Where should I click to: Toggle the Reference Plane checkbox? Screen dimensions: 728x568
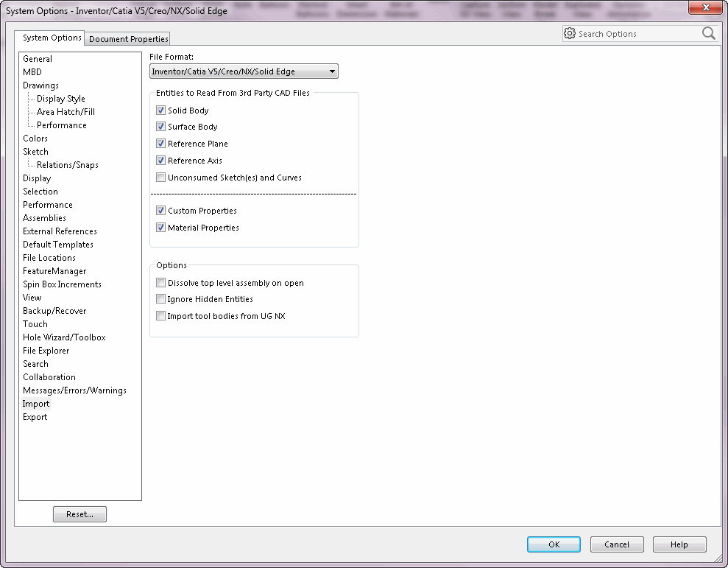pos(160,144)
